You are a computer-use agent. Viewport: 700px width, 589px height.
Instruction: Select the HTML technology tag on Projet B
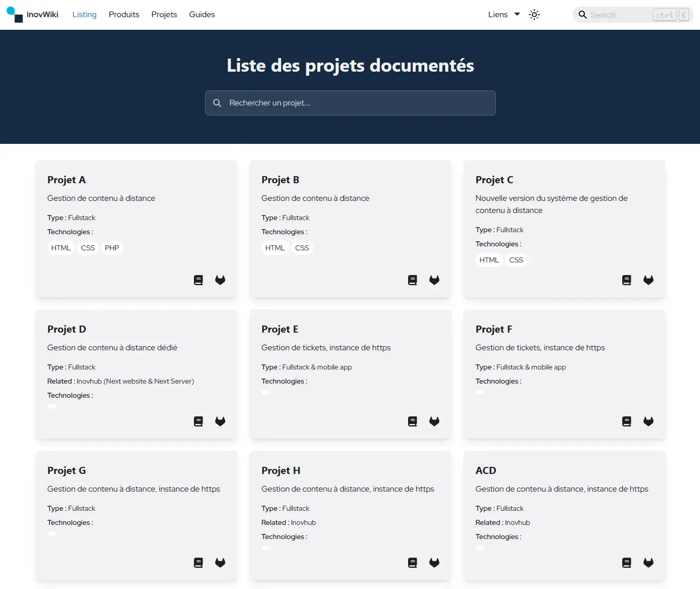[275, 248]
